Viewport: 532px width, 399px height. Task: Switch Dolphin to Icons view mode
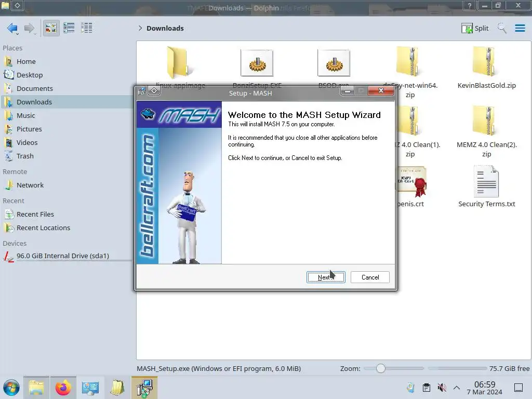tap(51, 28)
